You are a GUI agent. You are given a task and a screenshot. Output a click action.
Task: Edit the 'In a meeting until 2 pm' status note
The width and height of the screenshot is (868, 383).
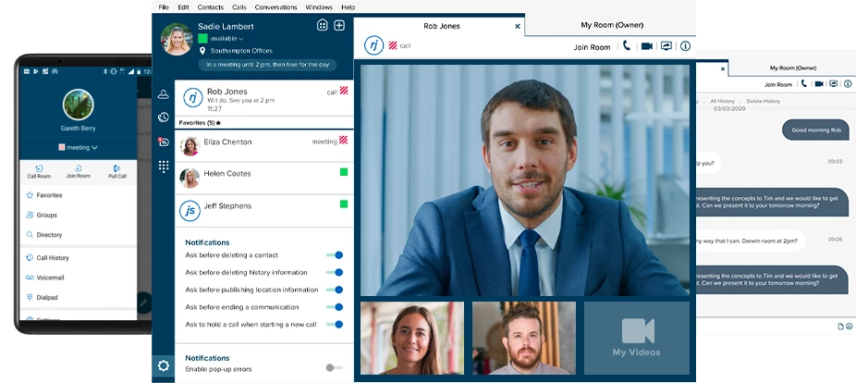(268, 65)
